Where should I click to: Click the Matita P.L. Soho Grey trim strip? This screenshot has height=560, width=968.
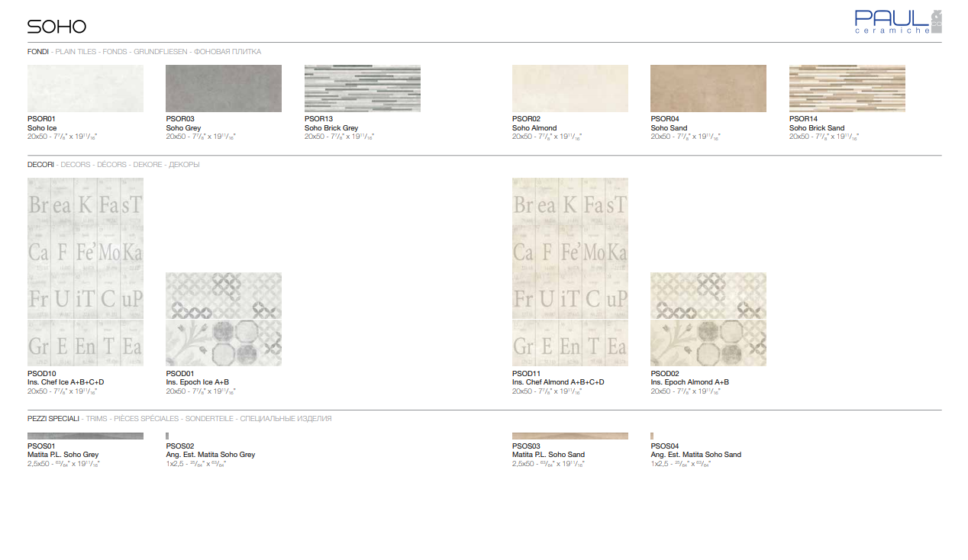tap(86, 436)
